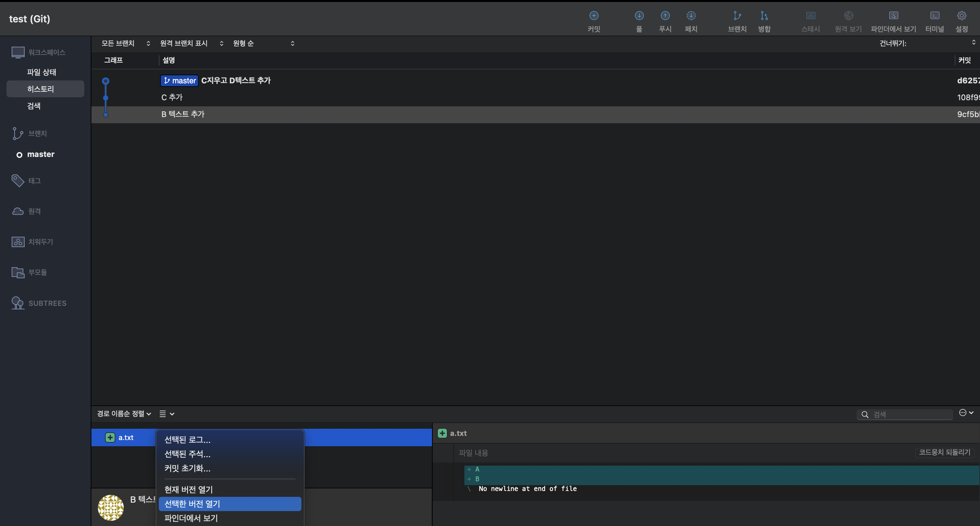Choose 커밋 초기화... in context menu
Screen dimensions: 980x526
[x=187, y=468]
